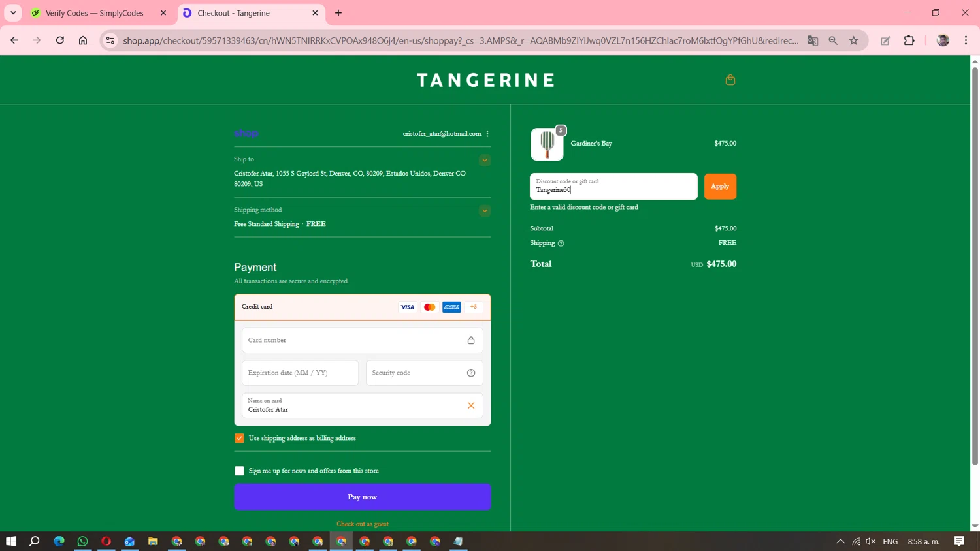This screenshot has height=551, width=980.
Task: Click the cristofer_atar@hotmail.com email text
Action: (442, 134)
